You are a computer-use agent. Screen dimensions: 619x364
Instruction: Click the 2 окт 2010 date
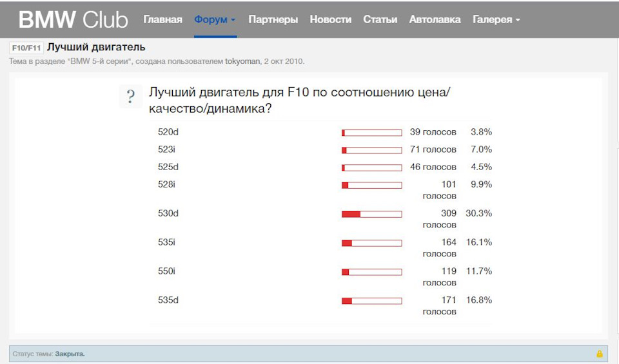click(x=284, y=61)
